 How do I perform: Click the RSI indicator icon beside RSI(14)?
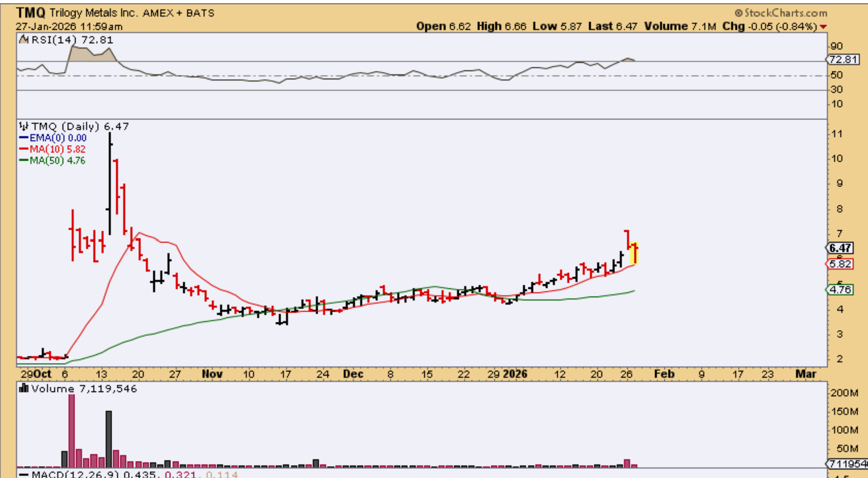tap(23, 40)
